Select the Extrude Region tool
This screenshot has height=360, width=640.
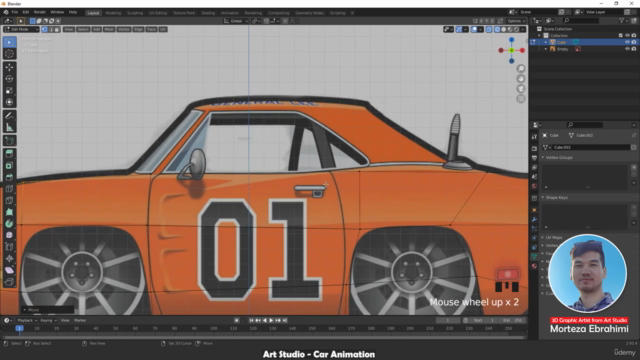point(9,154)
